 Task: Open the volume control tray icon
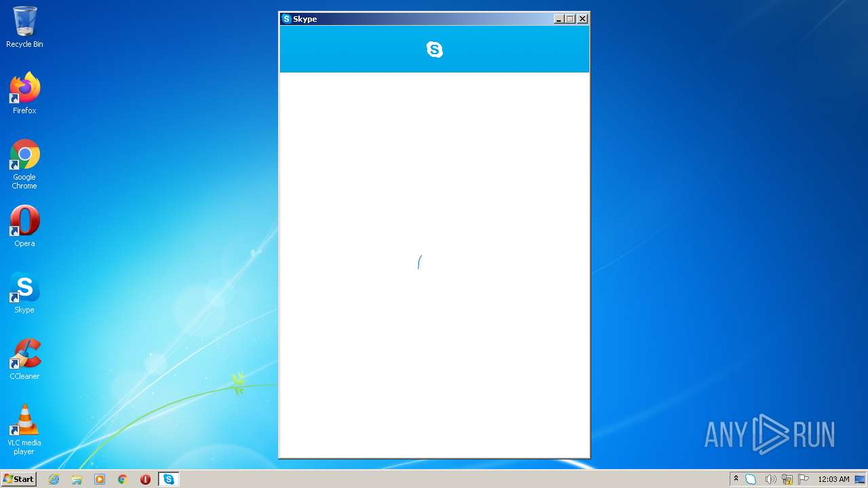pyautogui.click(x=770, y=479)
